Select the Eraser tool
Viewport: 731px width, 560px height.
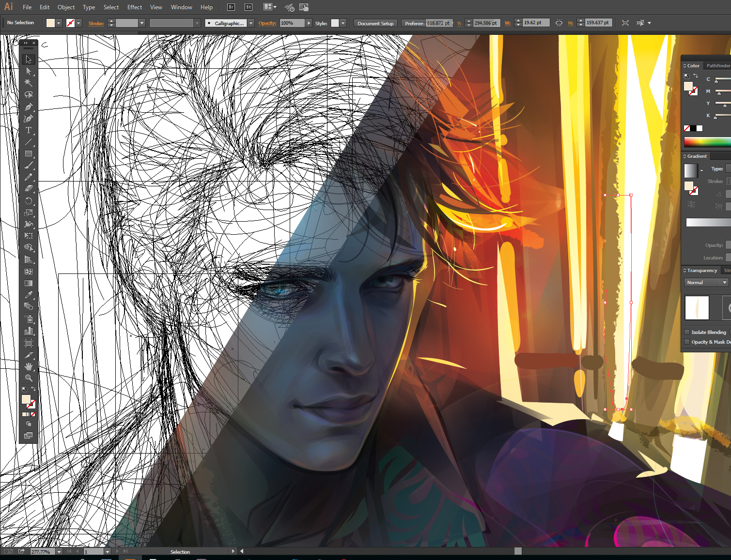[29, 189]
